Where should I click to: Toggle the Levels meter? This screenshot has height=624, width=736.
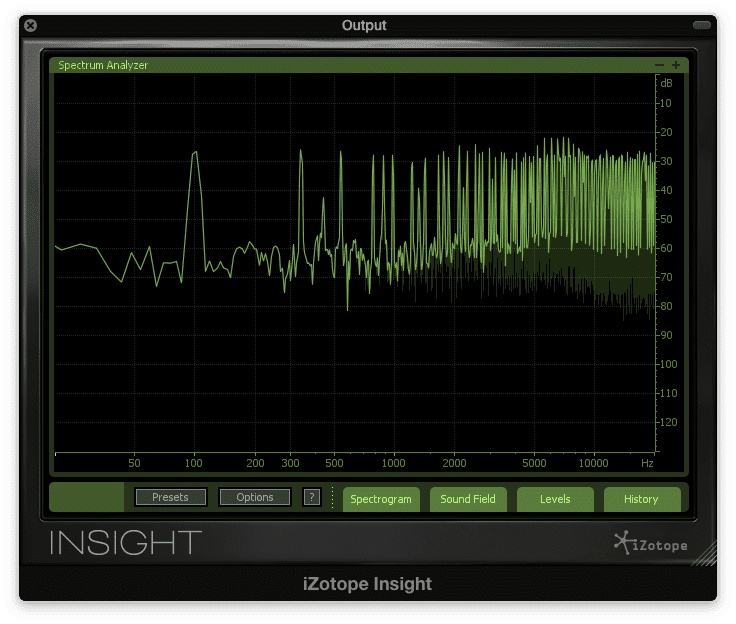(555, 499)
